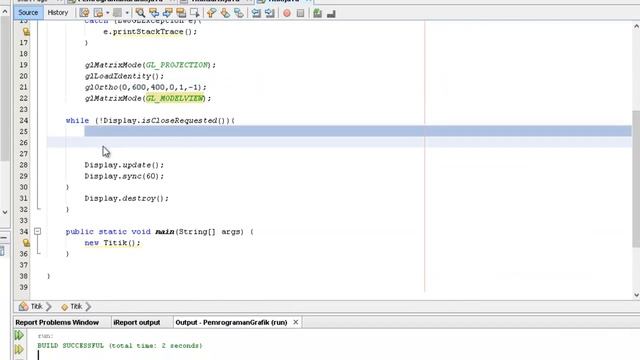Viewport: 640px width, 360px height.
Task: Click Uncomment lines icon
Action: point(331,13)
